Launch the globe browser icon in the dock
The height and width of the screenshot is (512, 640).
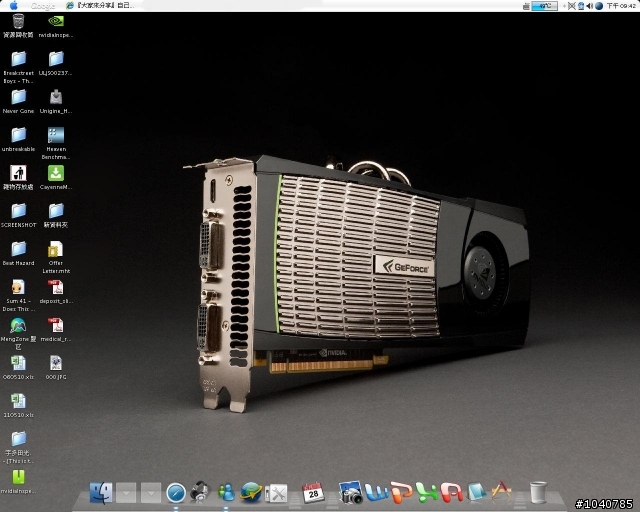pos(251,492)
